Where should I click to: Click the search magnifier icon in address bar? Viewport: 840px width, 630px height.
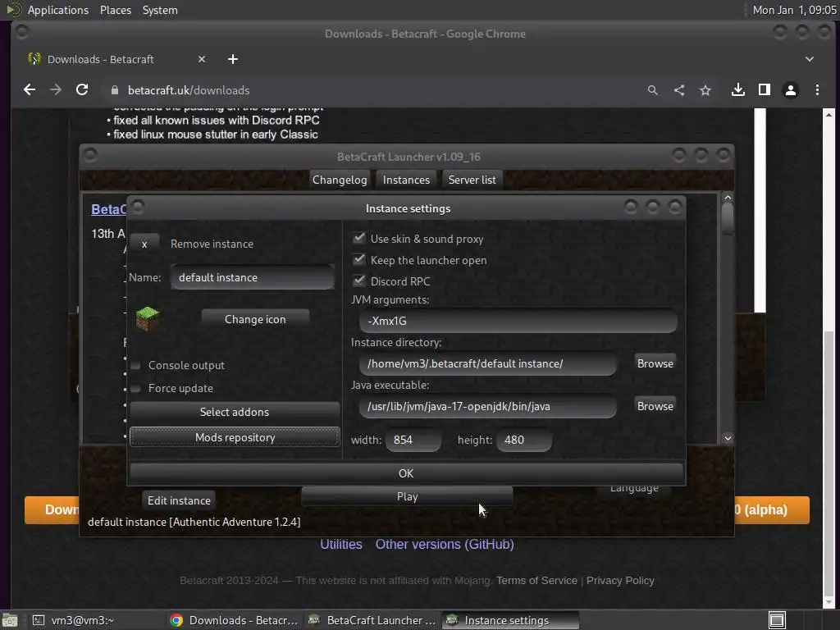(x=652, y=90)
